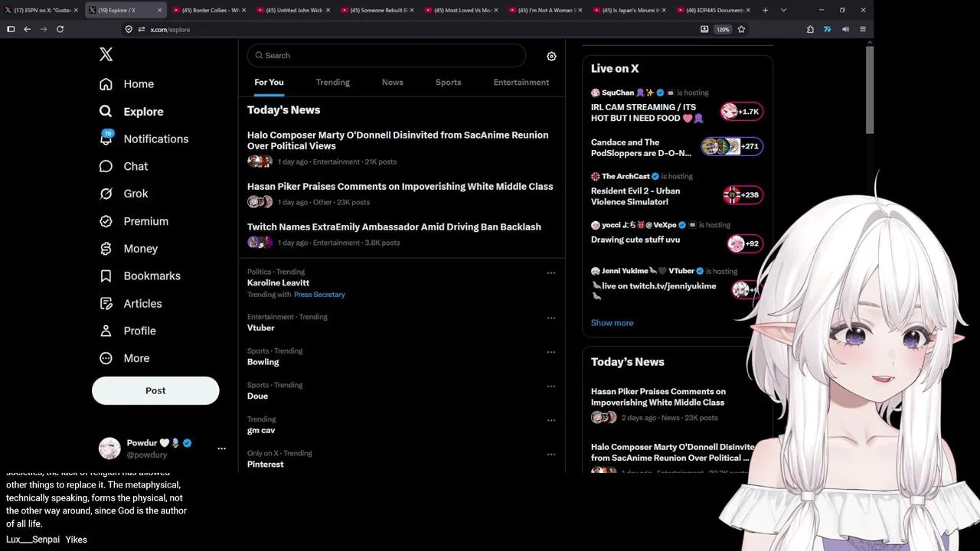This screenshot has height=551, width=980.
Task: Mute tab audio using the speaker icon
Action: coord(845,29)
